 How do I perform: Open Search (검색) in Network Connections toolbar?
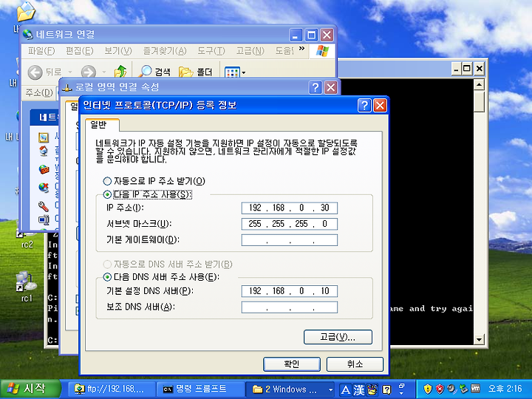(x=155, y=72)
